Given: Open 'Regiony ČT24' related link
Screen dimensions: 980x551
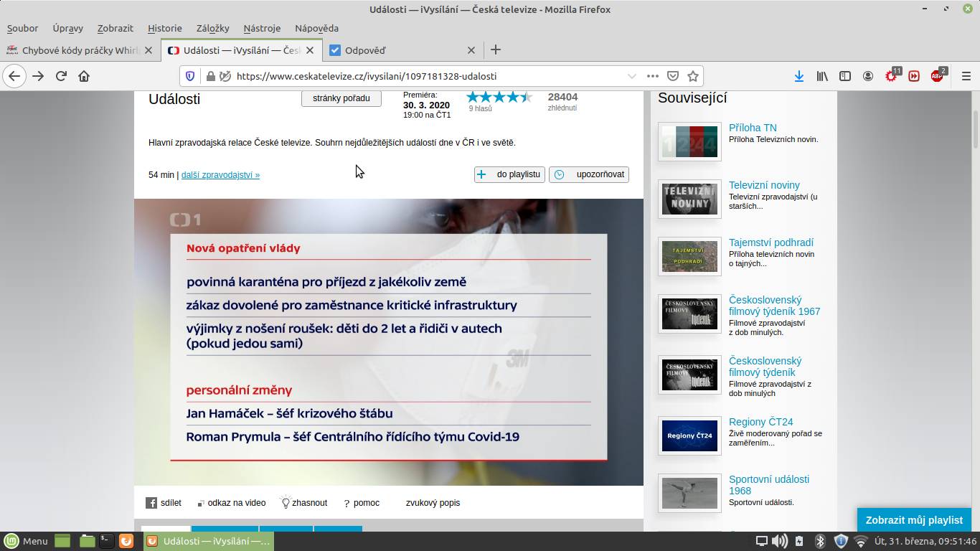Looking at the screenshot, I should pyautogui.click(x=760, y=422).
